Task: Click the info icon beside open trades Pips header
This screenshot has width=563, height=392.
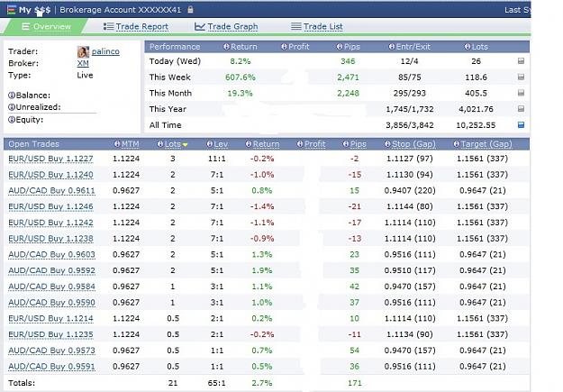Action: pyautogui.click(x=345, y=144)
